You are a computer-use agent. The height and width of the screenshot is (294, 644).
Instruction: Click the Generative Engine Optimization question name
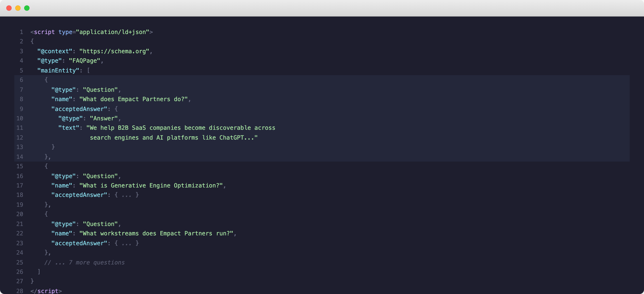pyautogui.click(x=152, y=185)
